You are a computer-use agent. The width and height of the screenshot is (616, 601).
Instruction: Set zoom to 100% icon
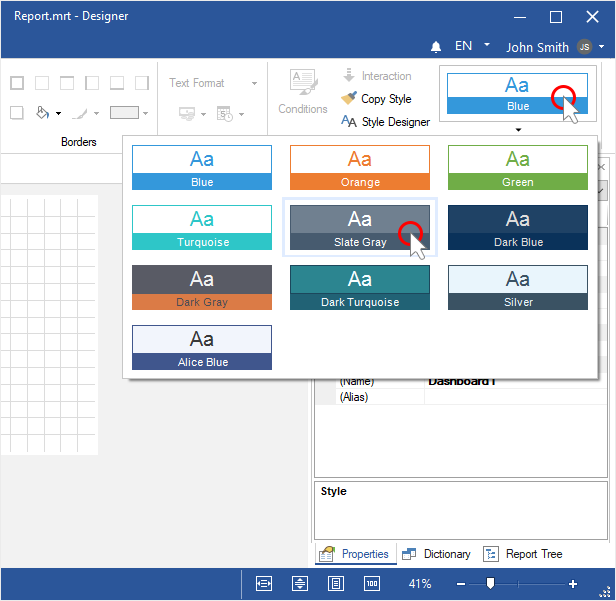pos(372,584)
